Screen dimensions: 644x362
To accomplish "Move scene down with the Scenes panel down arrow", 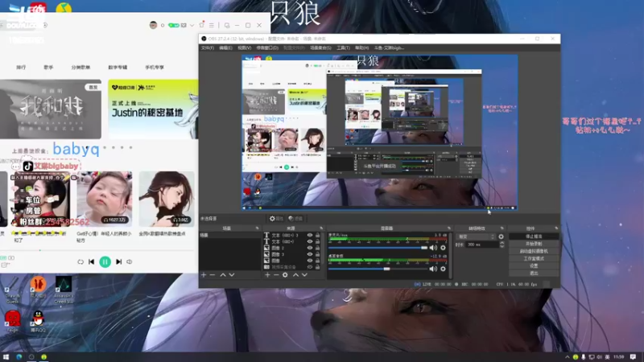I will coord(232,274).
